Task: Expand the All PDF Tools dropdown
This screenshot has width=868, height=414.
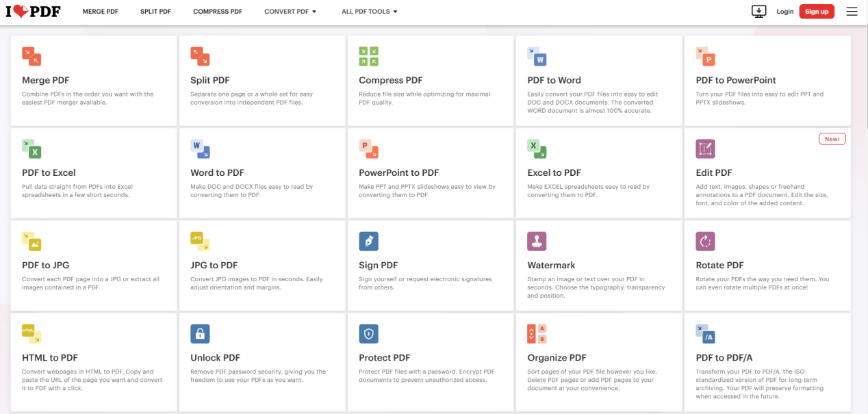Action: [x=370, y=12]
